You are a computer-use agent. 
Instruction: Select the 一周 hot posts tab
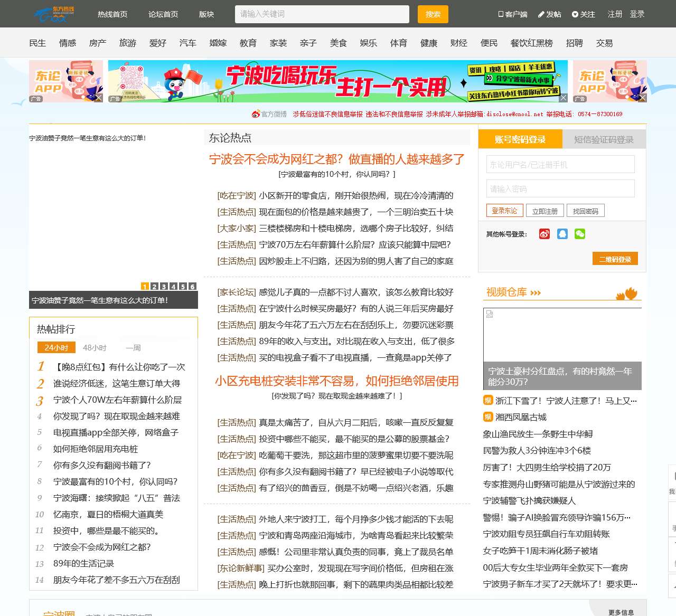133,347
